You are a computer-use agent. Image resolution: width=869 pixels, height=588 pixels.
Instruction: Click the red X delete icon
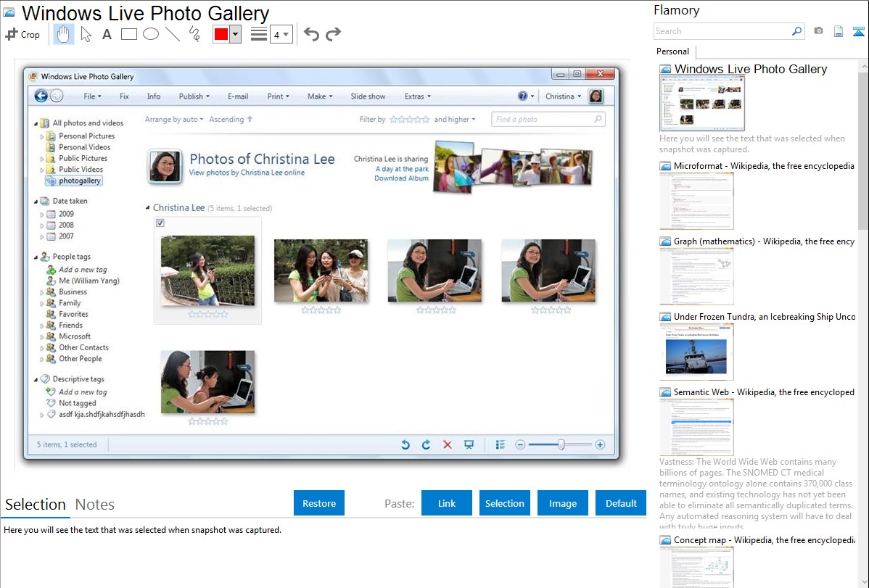click(x=448, y=444)
